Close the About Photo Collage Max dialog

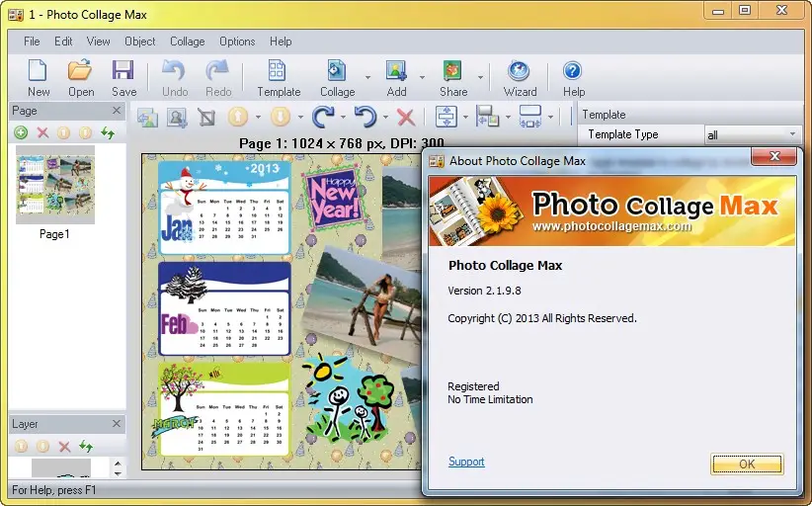point(774,156)
